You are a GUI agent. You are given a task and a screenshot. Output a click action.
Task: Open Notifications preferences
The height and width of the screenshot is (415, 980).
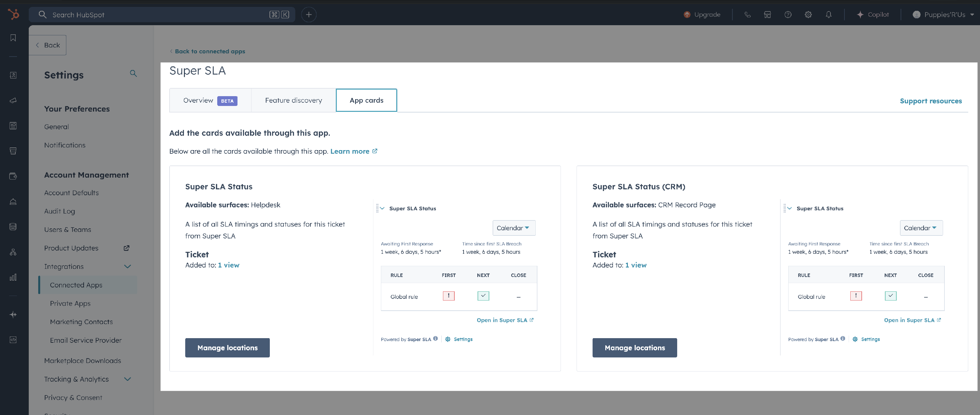65,145
